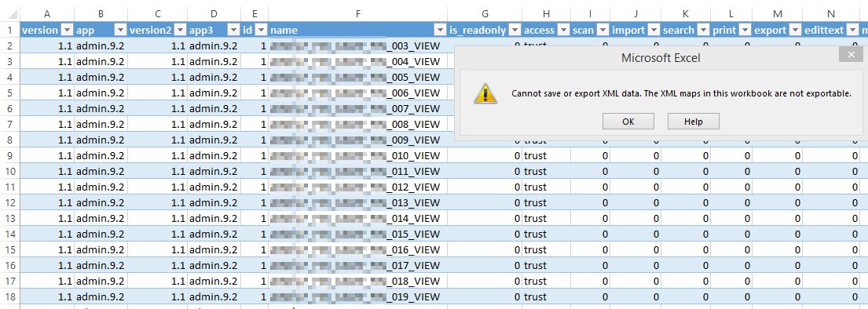Viewport: 868px width, 309px height.
Task: Click the 1.1 value in cell C16
Action: click(158, 265)
